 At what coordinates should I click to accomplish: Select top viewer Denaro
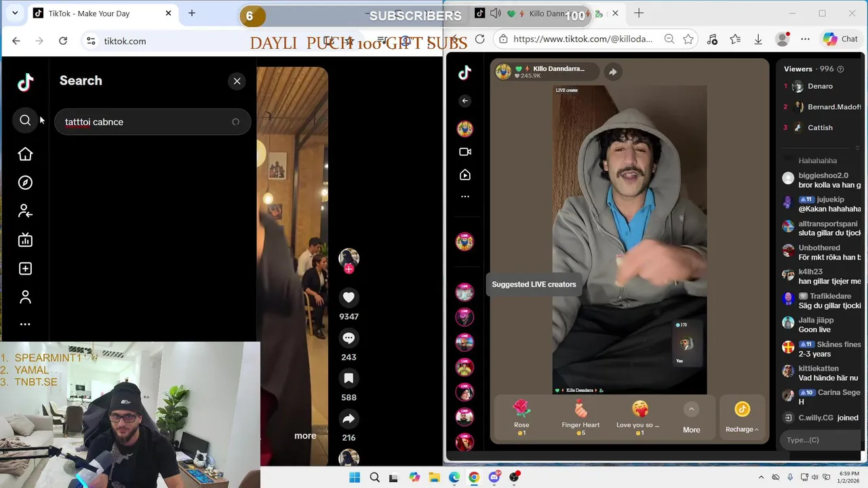[x=821, y=86]
